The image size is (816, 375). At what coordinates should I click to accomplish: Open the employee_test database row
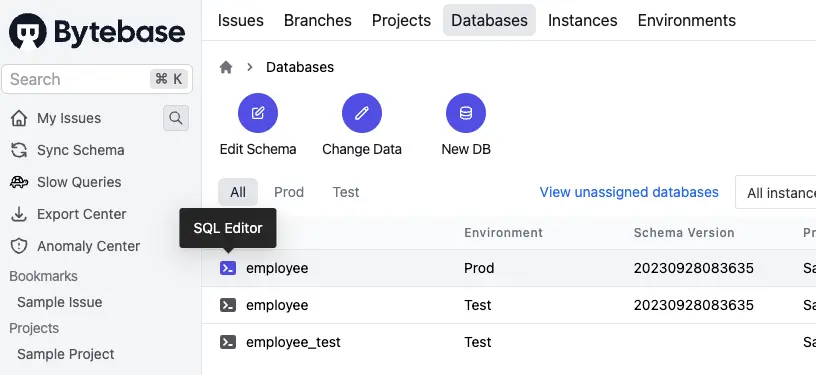pyautogui.click(x=293, y=342)
